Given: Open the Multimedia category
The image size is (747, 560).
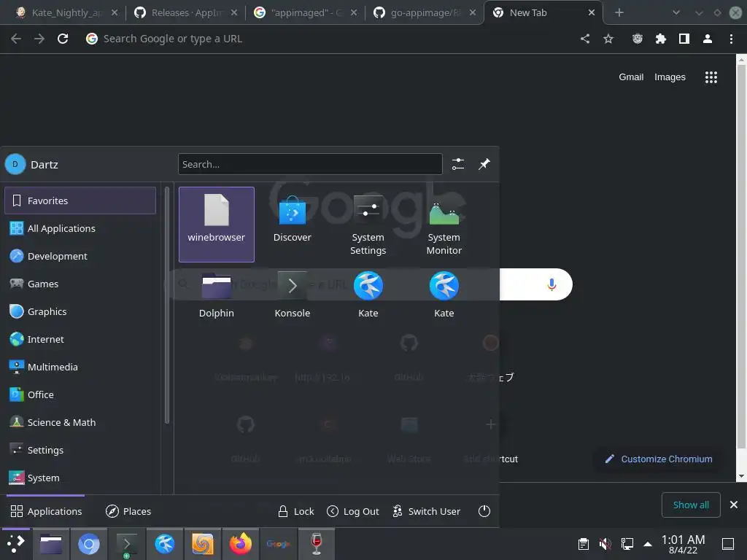Looking at the screenshot, I should pyautogui.click(x=80, y=367).
